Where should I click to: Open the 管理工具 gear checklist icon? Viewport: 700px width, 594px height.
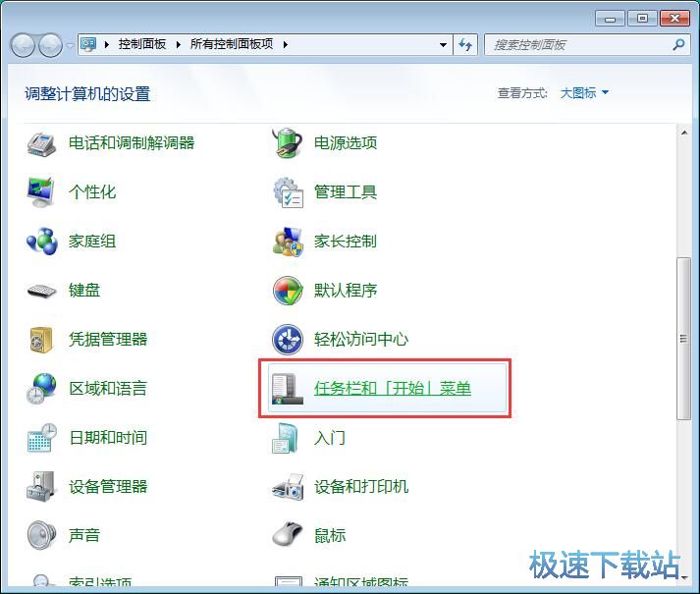tap(288, 192)
